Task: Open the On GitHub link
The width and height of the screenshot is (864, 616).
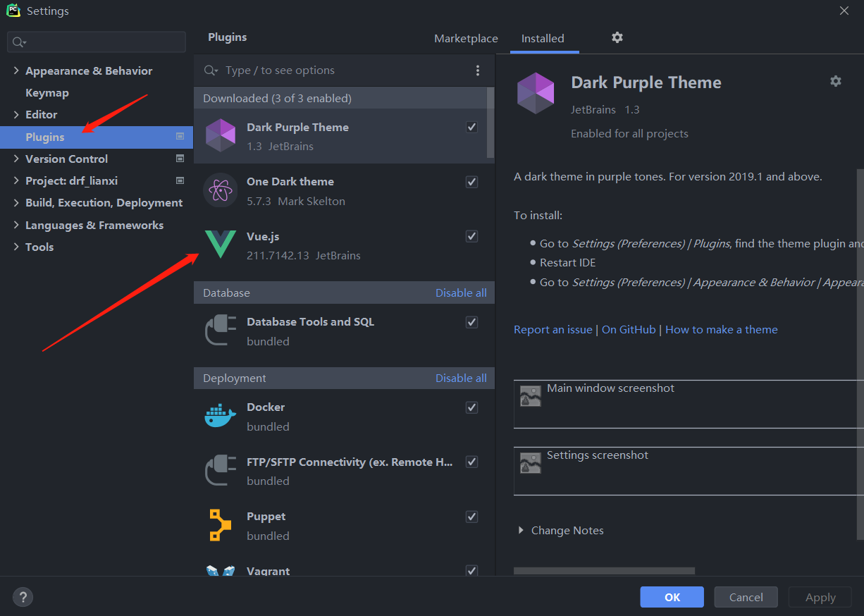Action: point(629,329)
